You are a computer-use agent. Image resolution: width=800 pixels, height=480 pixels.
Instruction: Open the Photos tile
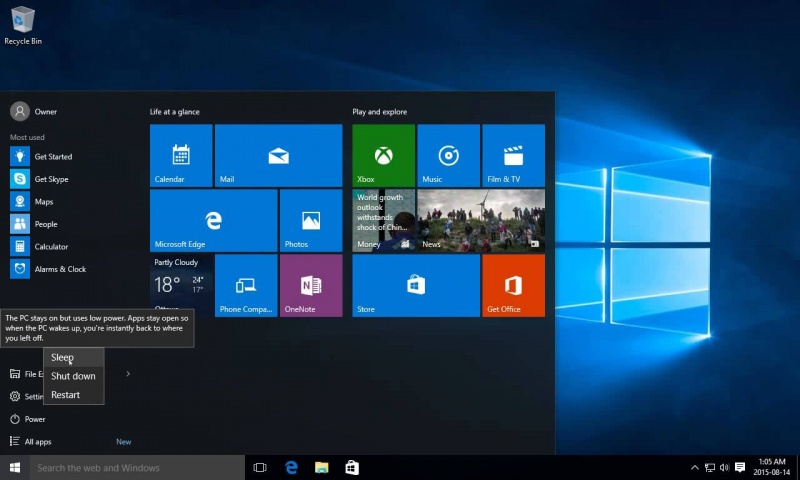pyautogui.click(x=311, y=220)
